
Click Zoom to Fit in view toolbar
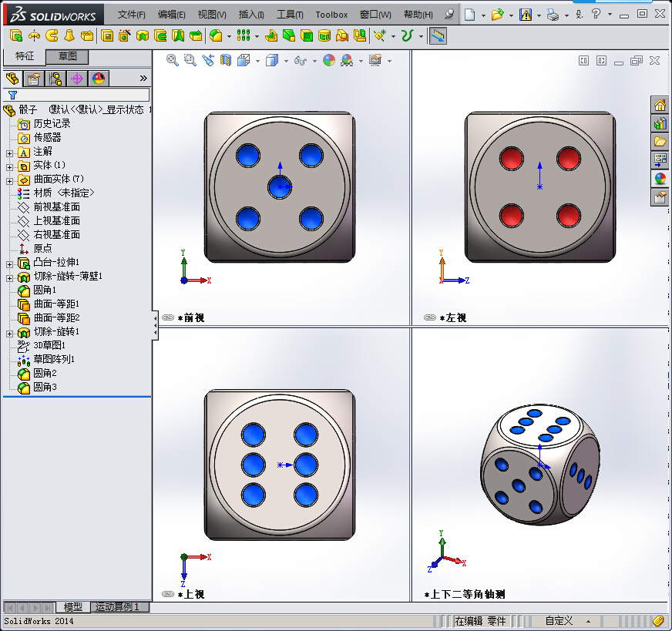(x=173, y=60)
